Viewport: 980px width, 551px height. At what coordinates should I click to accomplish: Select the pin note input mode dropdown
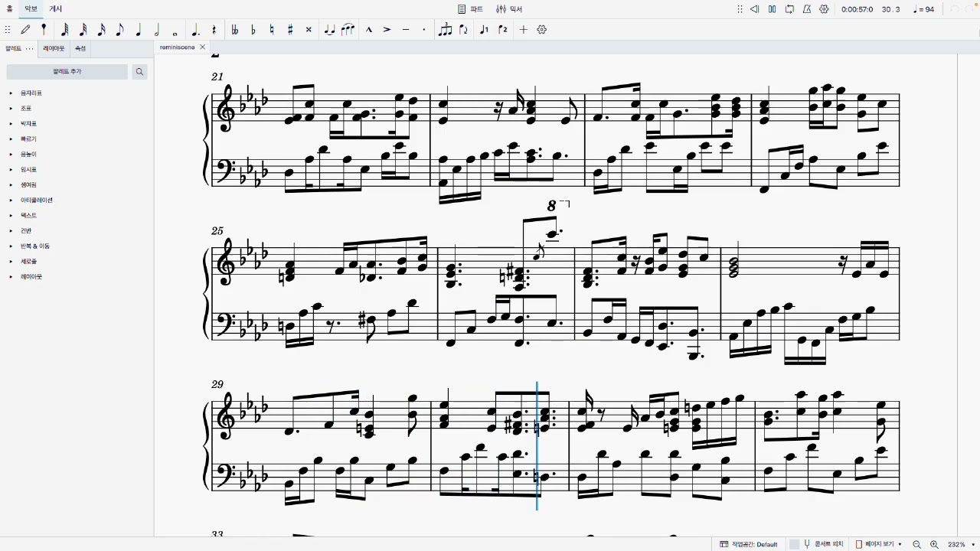point(44,30)
